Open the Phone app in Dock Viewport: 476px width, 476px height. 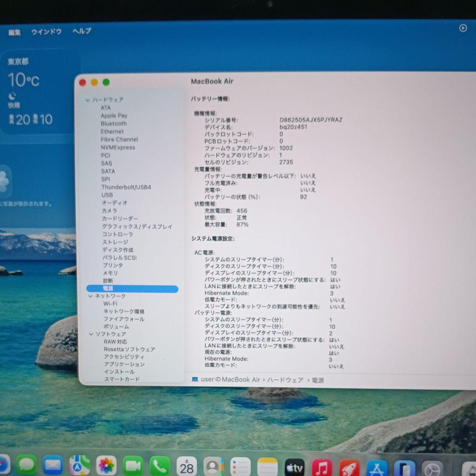160,466
